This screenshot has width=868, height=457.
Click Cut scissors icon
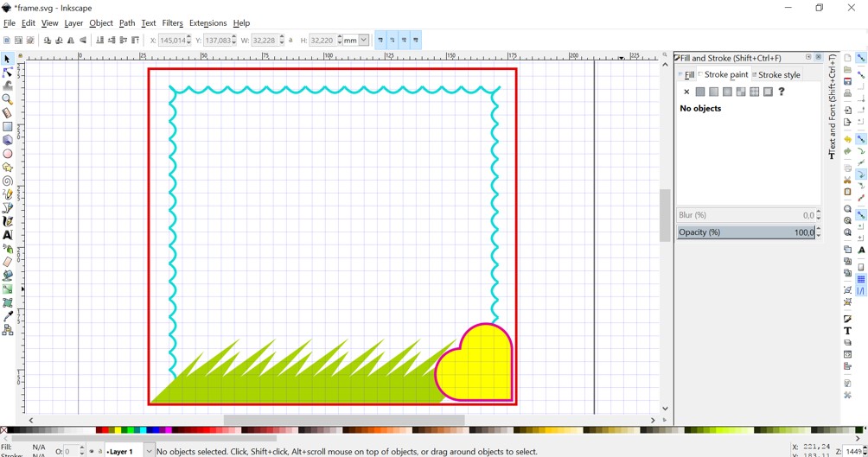tap(847, 180)
